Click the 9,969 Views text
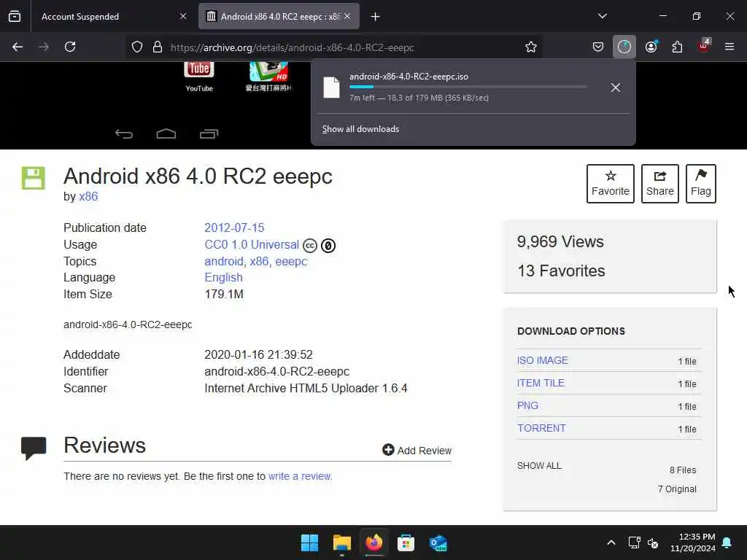 click(560, 241)
